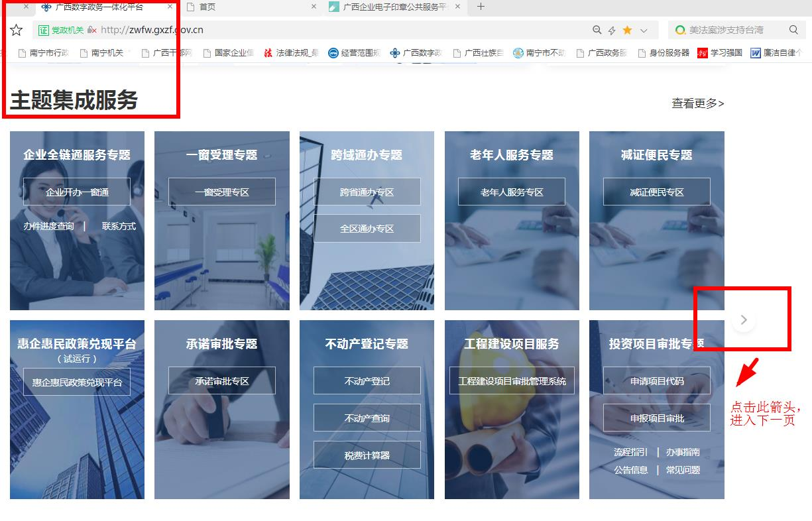
Task: Switch to the 首页 tab
Action: click(245, 7)
